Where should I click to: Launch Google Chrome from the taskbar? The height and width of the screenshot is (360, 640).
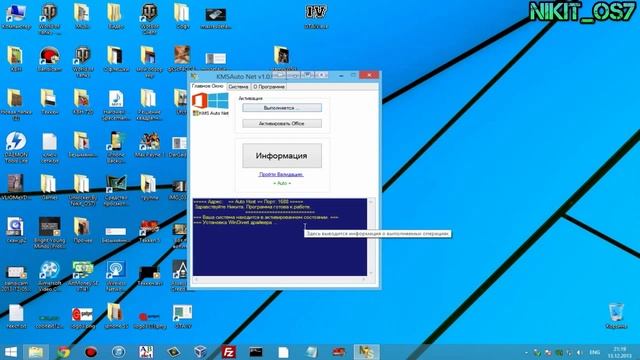pyautogui.click(x=63, y=352)
